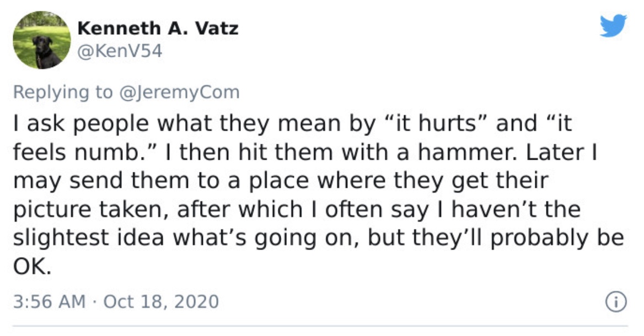
Task: Open Kenneth A. Vatz display name
Action: coord(158,28)
